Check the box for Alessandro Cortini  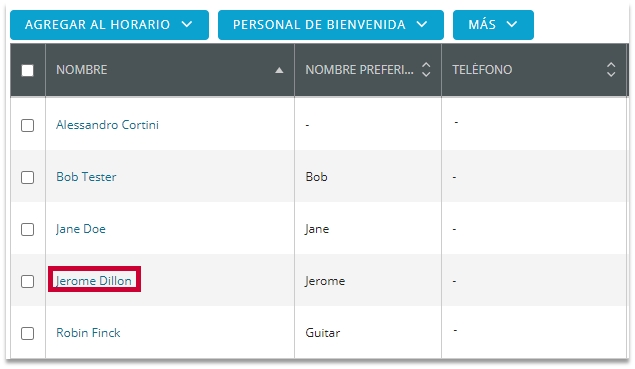[x=28, y=126]
